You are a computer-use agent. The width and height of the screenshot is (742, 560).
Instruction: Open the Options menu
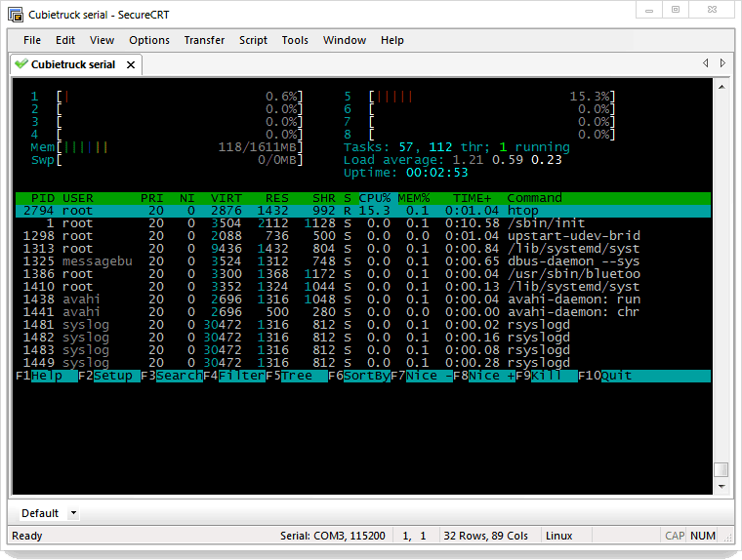(149, 40)
